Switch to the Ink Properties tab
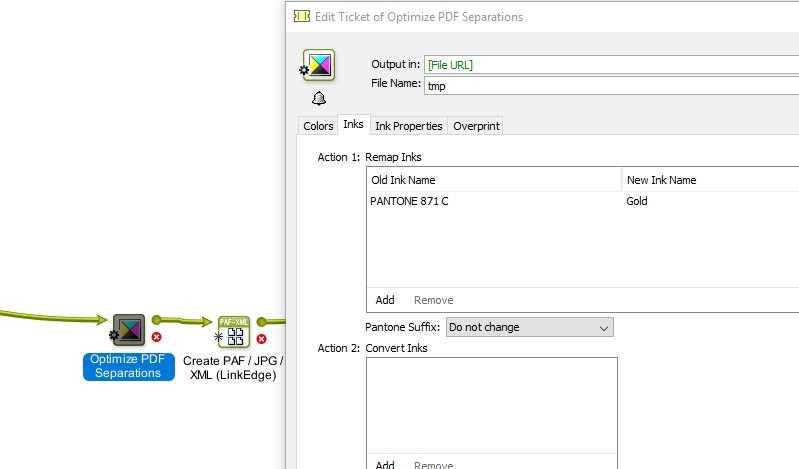The height and width of the screenshot is (469, 799). tap(409, 126)
